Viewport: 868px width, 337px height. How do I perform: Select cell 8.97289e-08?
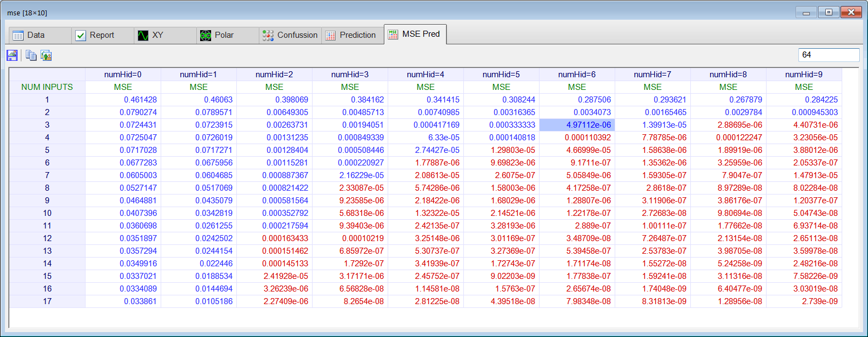point(728,188)
